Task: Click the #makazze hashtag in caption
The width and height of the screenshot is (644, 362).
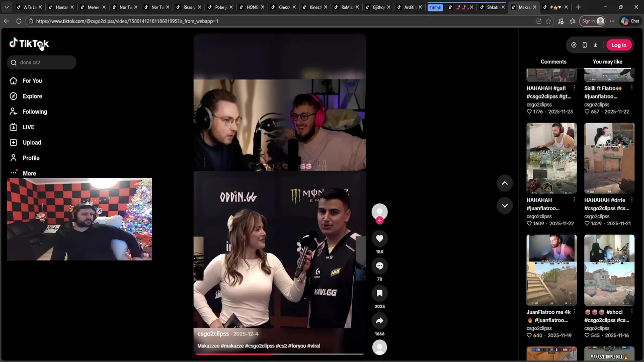Action: coord(232,346)
